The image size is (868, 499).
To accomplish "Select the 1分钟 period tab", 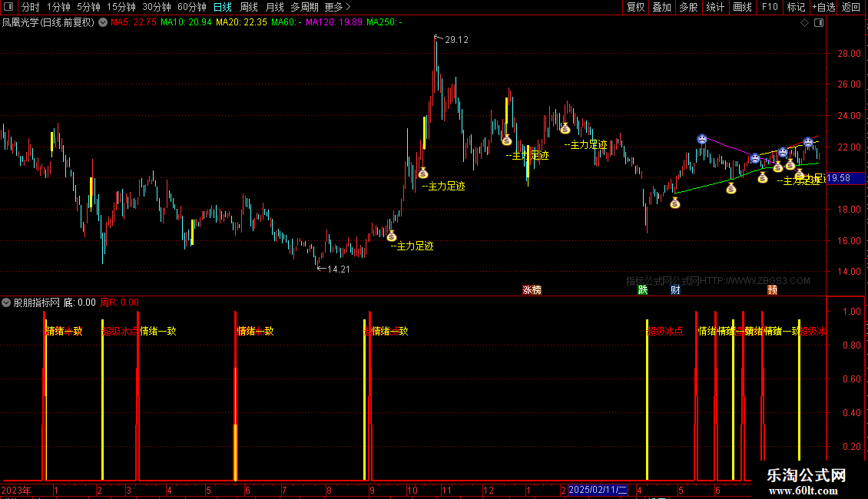I will [58, 7].
